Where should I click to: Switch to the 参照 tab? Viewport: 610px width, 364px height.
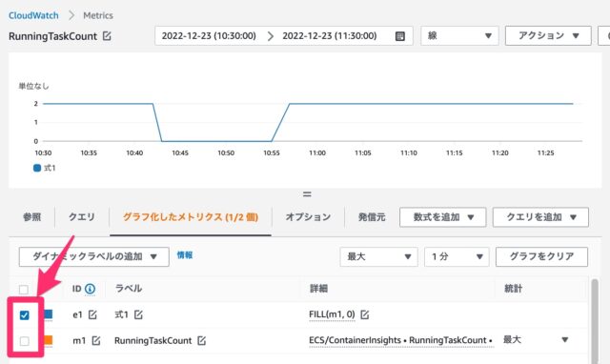click(x=31, y=217)
